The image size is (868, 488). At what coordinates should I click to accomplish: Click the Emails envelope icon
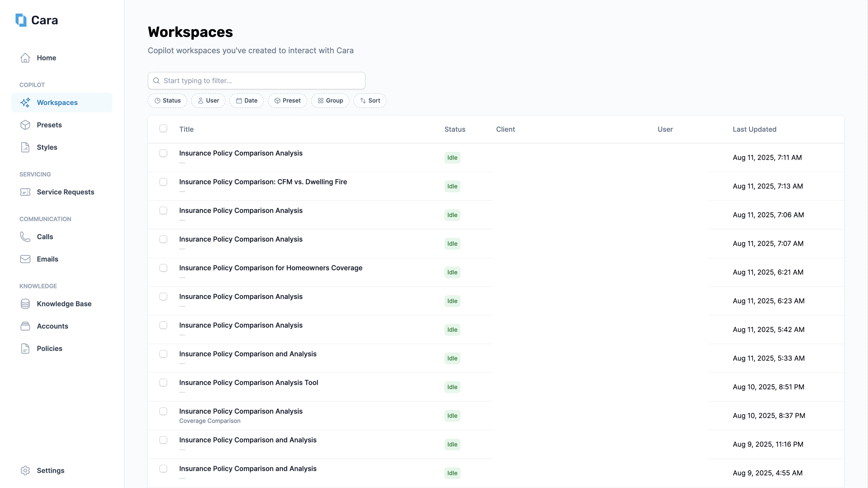click(25, 259)
